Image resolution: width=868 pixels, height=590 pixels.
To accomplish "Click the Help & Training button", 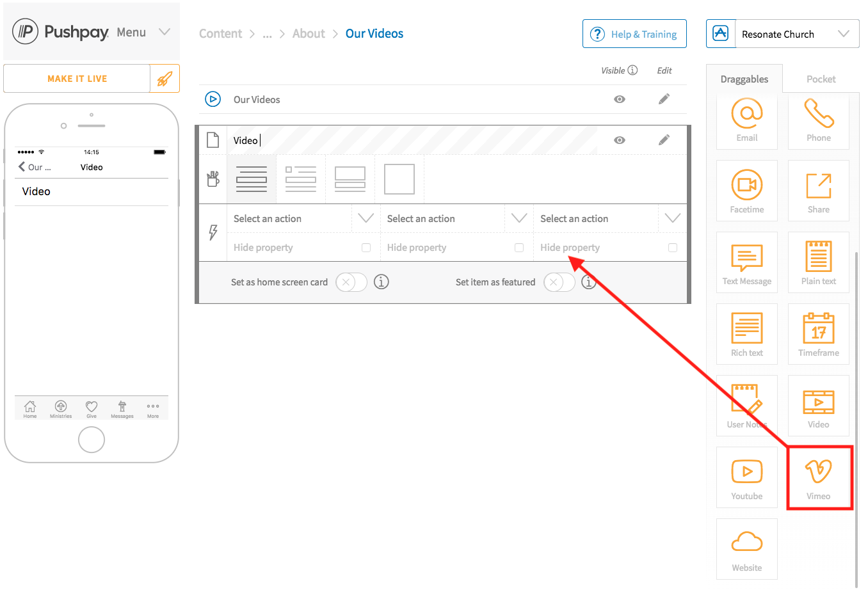I will (634, 33).
